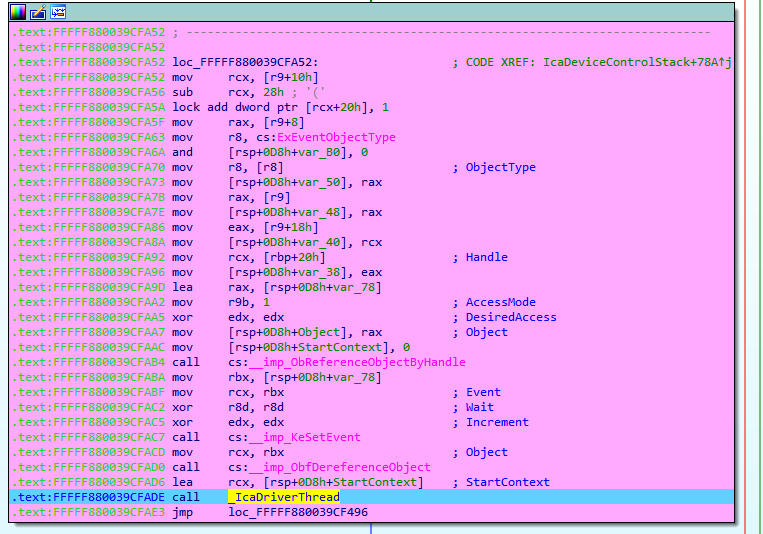Screen dimensions: 763x534
Task: Click the _IcaDriverThread call target
Action: 283,497
